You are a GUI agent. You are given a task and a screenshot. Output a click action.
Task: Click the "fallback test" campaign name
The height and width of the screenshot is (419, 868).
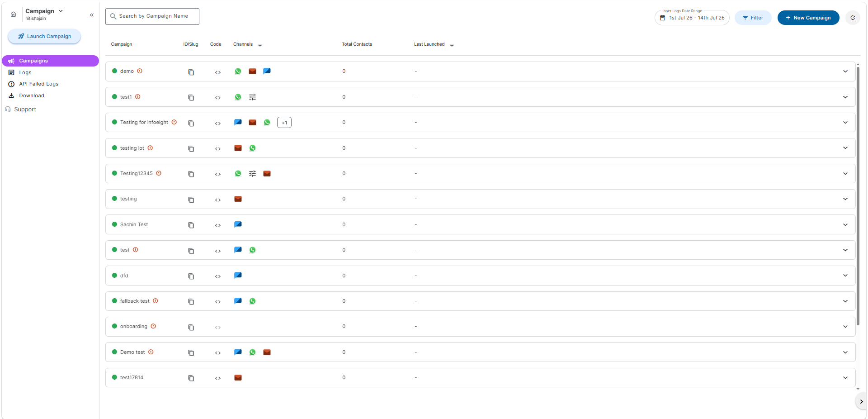pyautogui.click(x=135, y=301)
